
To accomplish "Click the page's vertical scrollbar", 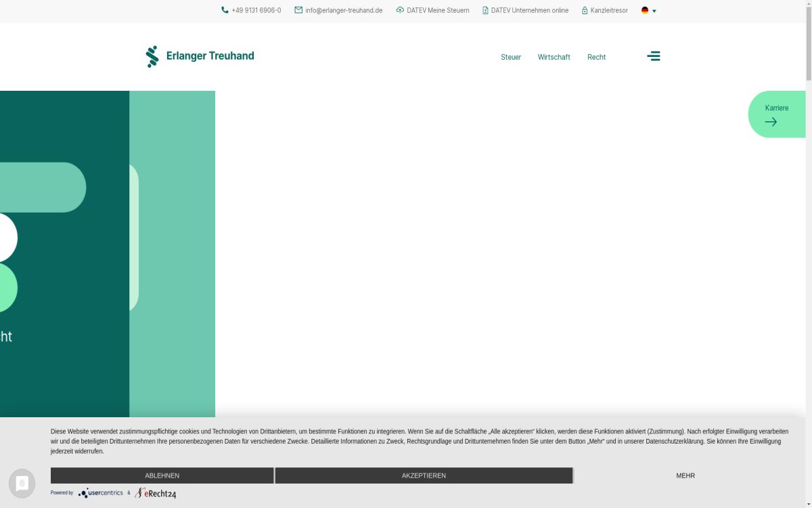I will 808,203.
